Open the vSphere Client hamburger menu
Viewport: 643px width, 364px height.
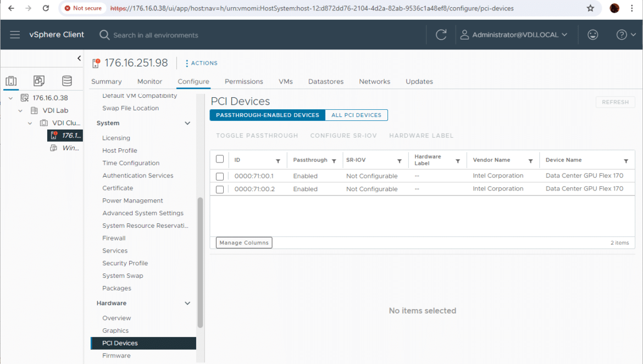pyautogui.click(x=15, y=35)
